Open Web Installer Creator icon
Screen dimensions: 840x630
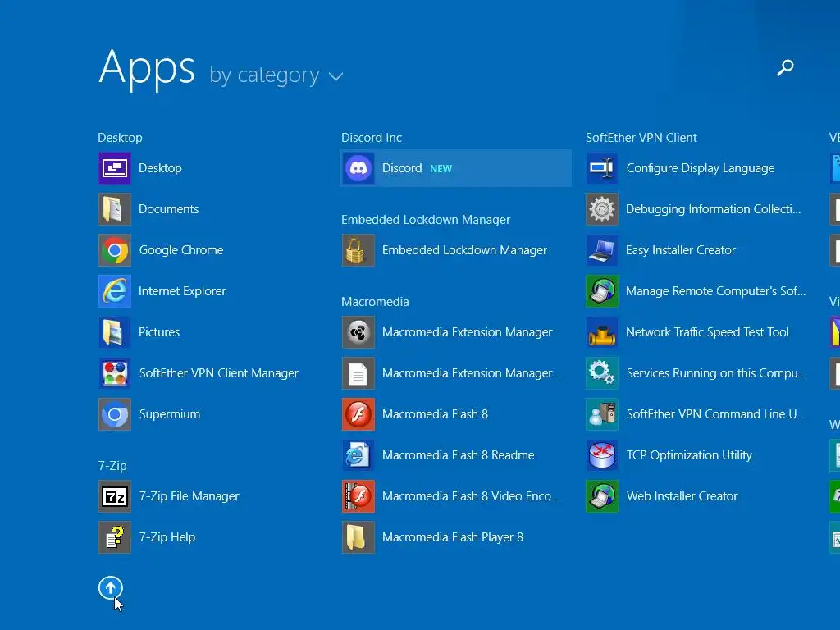(x=602, y=496)
